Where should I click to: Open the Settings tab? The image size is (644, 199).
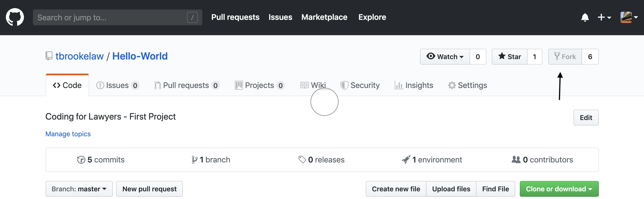[x=467, y=85]
